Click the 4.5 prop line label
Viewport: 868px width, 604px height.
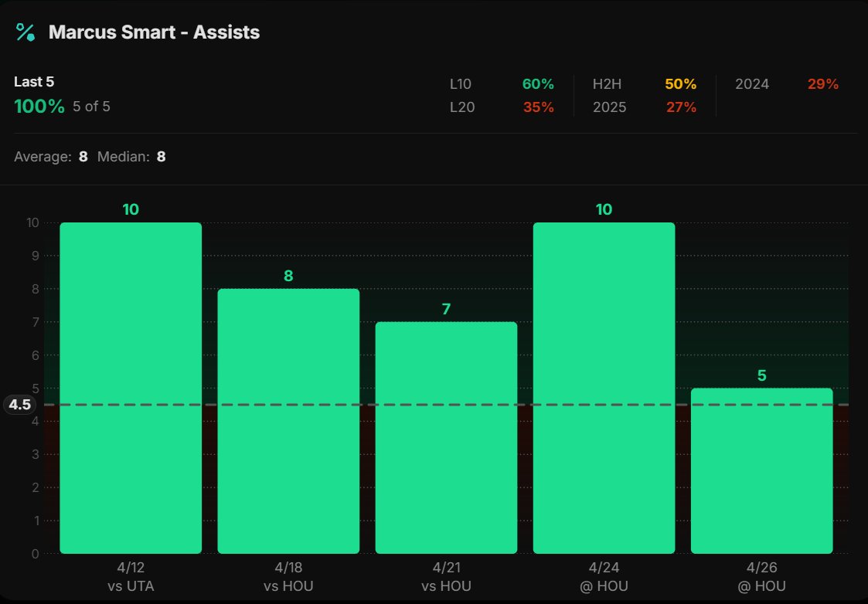coord(19,404)
